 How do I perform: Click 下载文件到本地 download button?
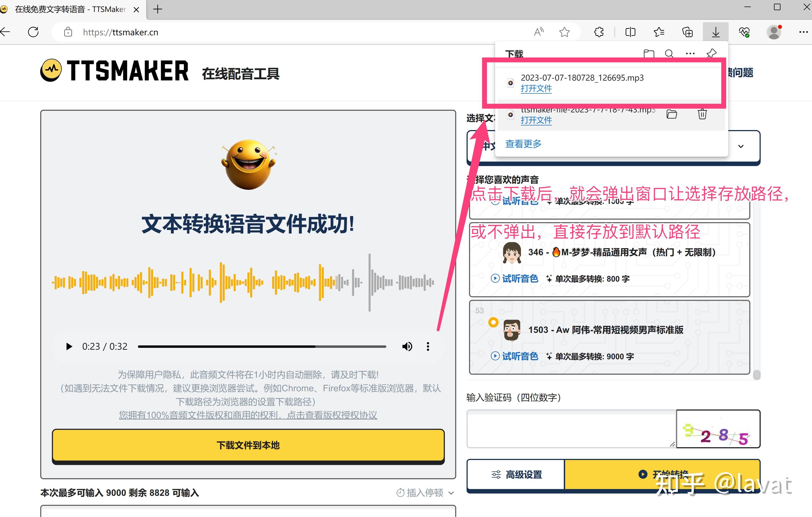(248, 445)
